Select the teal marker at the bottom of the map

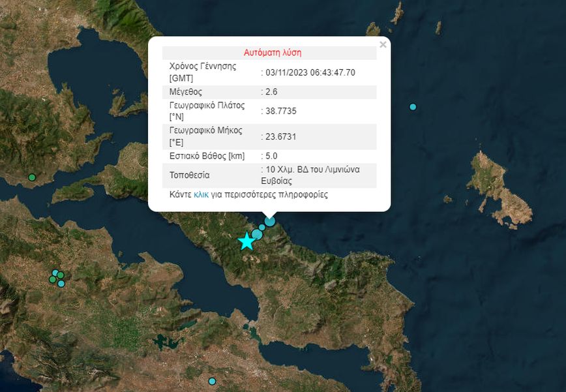(x=212, y=381)
